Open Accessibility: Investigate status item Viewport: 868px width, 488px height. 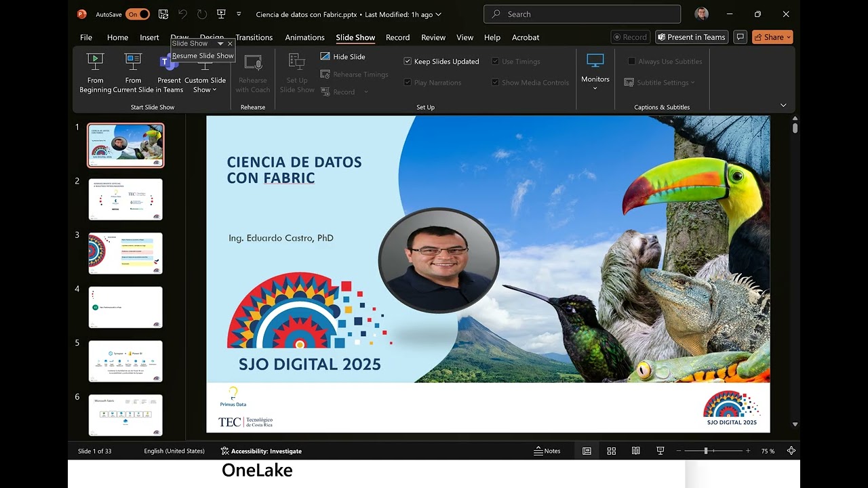261,451
